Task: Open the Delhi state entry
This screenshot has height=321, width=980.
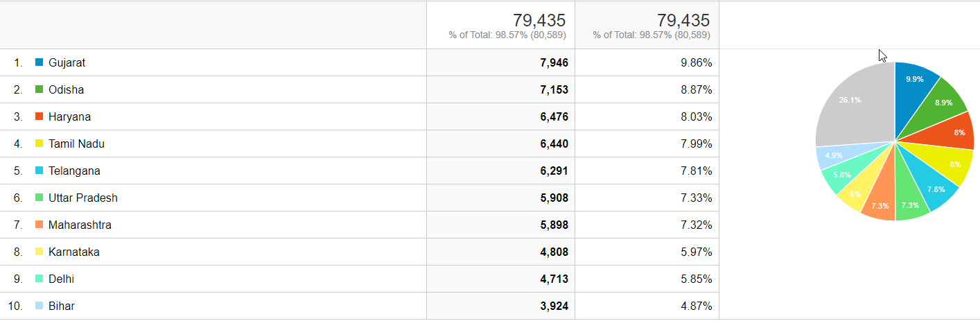Action: pyautogui.click(x=61, y=279)
